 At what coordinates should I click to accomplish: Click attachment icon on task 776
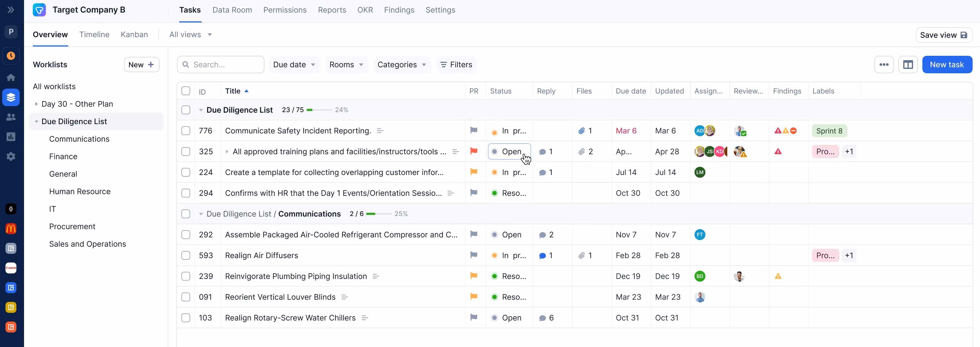(x=581, y=131)
